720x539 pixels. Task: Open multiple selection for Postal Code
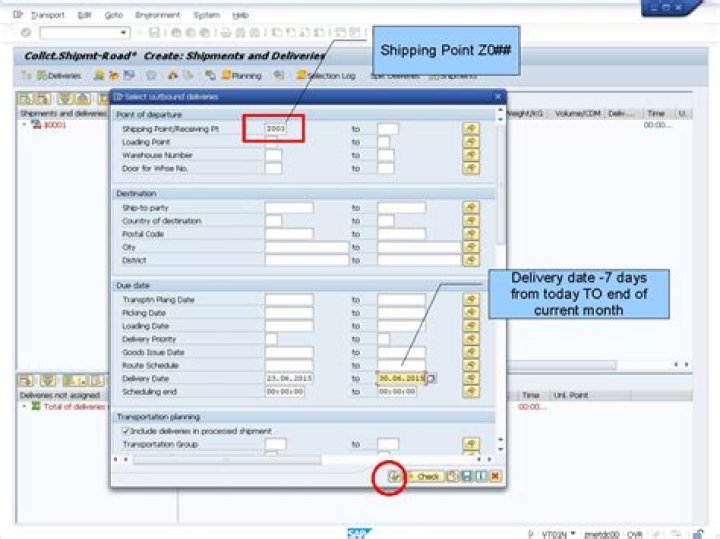coord(471,234)
